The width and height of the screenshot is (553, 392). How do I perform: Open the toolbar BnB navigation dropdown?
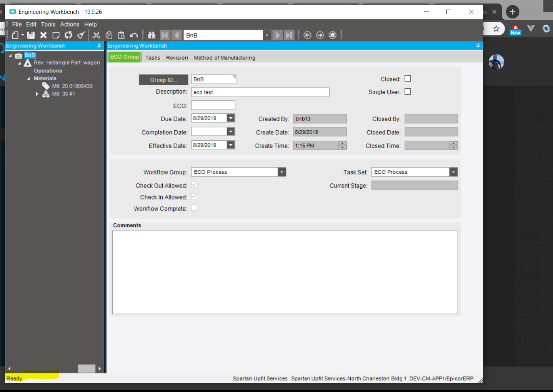tap(267, 35)
